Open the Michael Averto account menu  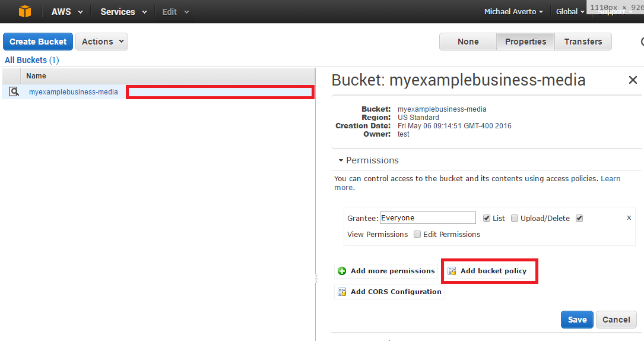513,11
